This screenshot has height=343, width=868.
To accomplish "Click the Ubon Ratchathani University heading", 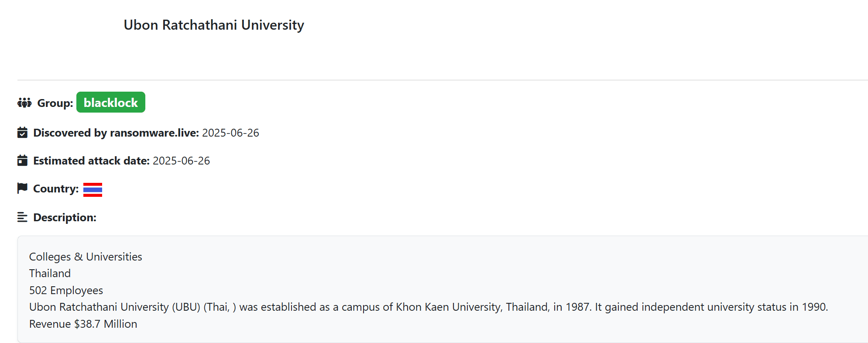I will pos(214,25).
